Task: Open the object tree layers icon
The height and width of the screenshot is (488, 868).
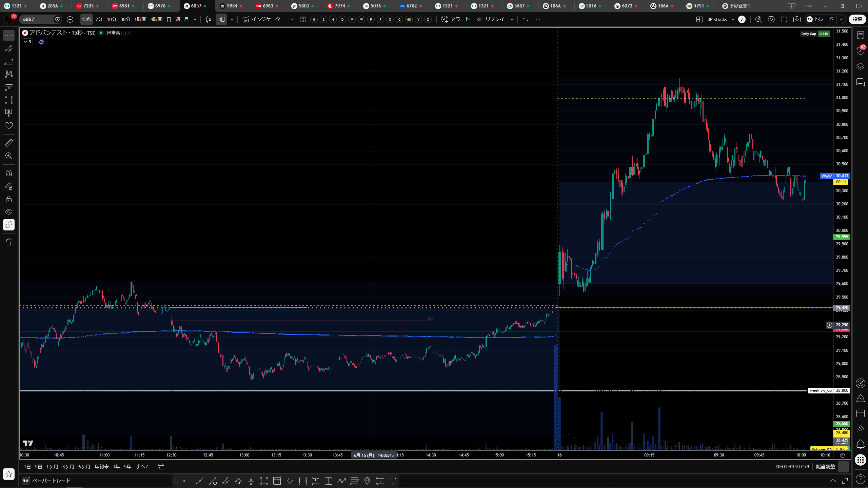Action: coord(860,66)
